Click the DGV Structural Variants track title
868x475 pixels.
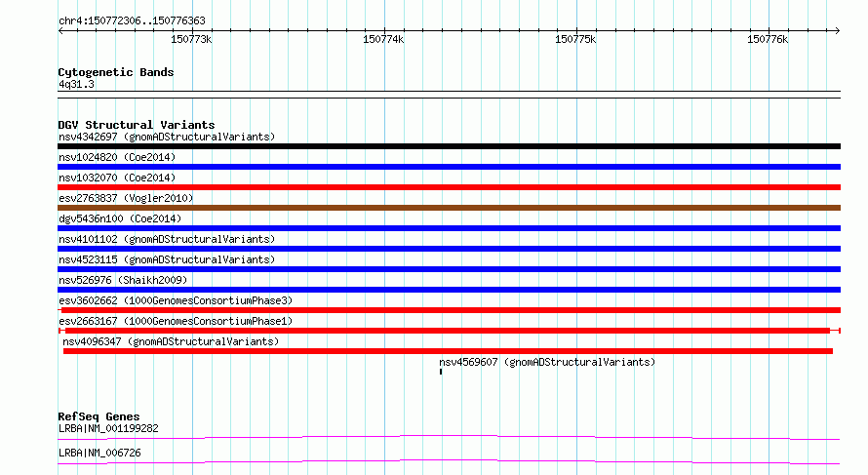pos(137,125)
